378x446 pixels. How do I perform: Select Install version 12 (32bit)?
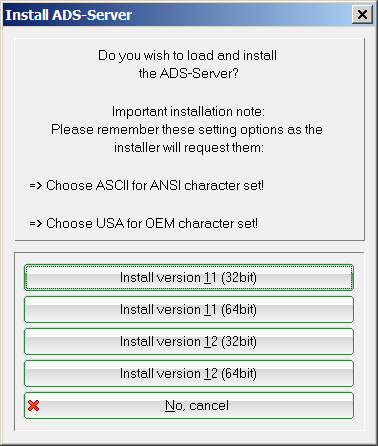click(189, 341)
